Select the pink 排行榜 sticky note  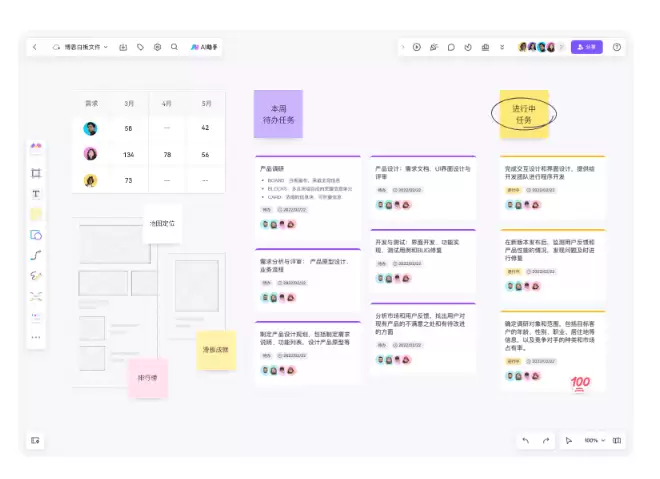pos(148,378)
